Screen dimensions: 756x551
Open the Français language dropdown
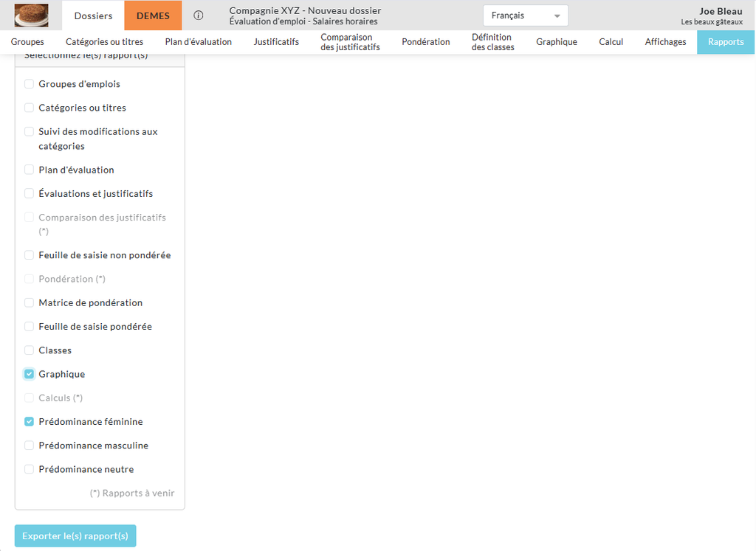[526, 15]
